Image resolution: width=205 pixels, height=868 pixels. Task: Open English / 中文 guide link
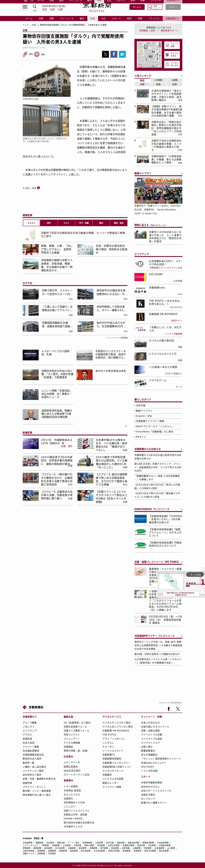(x=144, y=416)
